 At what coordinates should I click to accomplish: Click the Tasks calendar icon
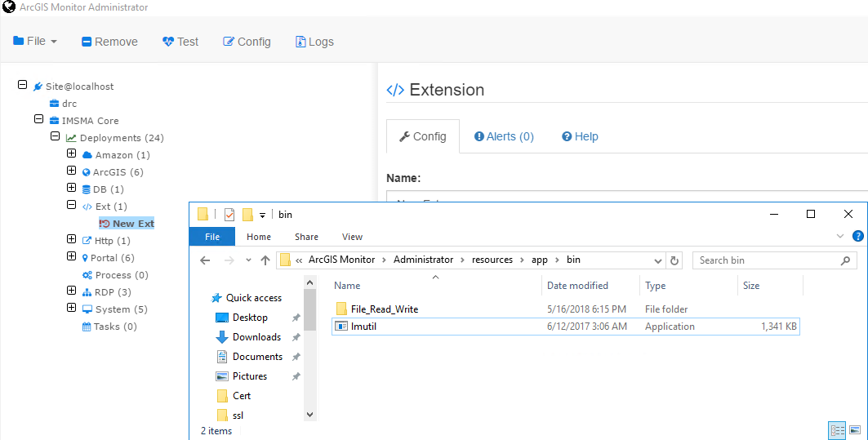click(87, 327)
